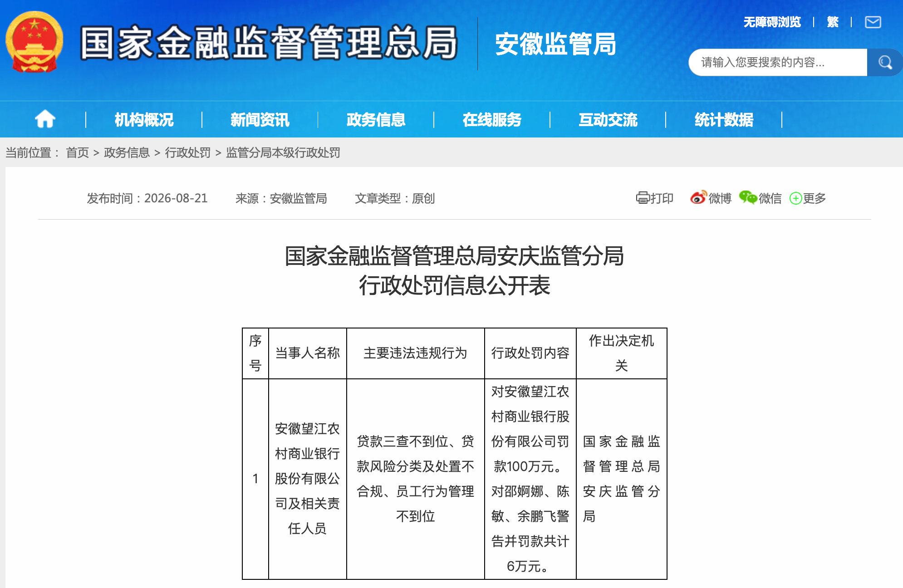Click the 序号 table header
Image resolution: width=903 pixels, height=588 pixels.
click(x=255, y=353)
